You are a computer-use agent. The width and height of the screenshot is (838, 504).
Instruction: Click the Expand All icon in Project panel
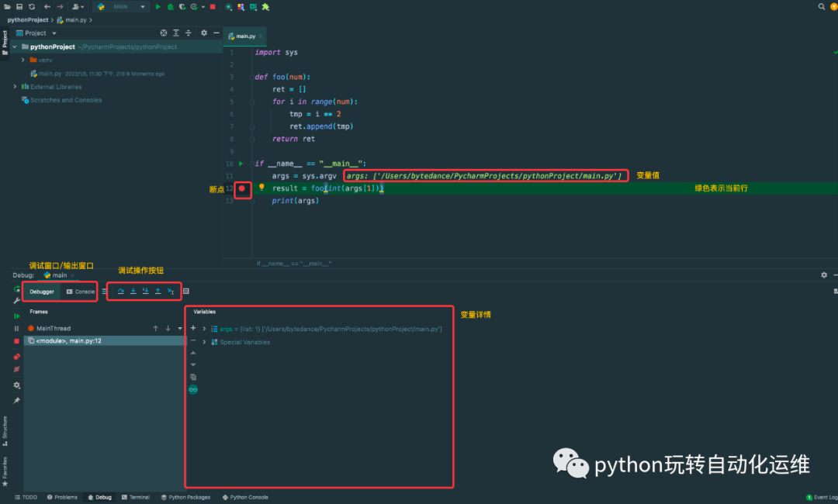pyautogui.click(x=176, y=33)
